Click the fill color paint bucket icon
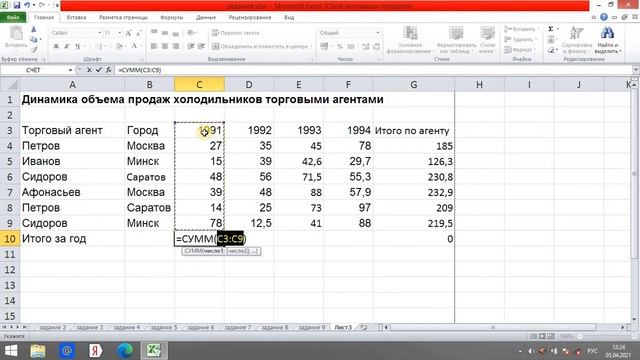This screenshot has width=640, height=360. tap(118, 46)
